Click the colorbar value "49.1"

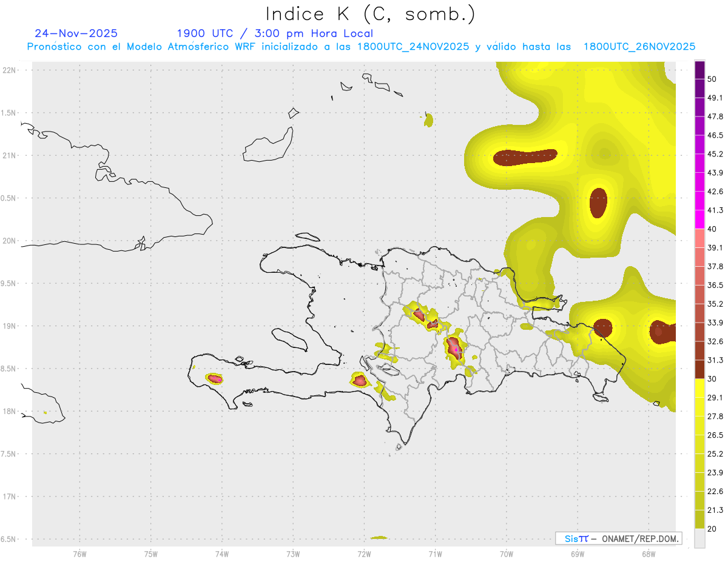[715, 98]
